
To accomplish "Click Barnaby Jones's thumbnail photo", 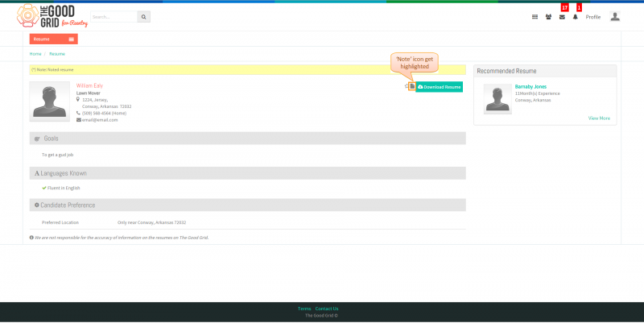I will coord(497,99).
